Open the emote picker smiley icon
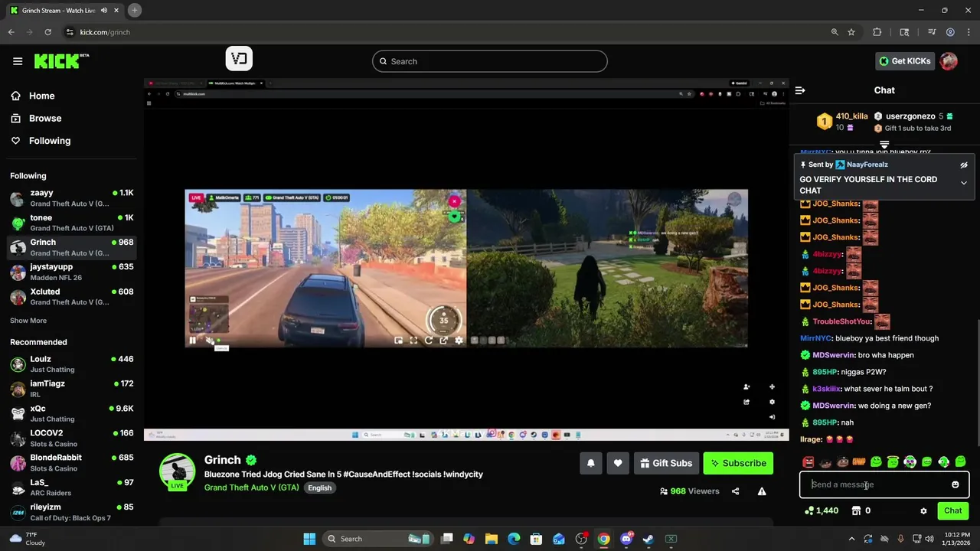The width and height of the screenshot is (980, 551). pos(955,484)
